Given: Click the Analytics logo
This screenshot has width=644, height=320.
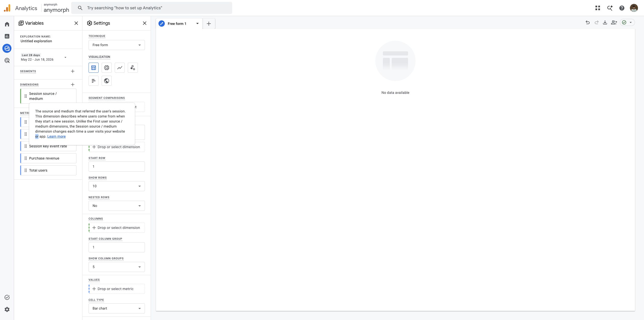Looking at the screenshot, I should click(x=7, y=8).
